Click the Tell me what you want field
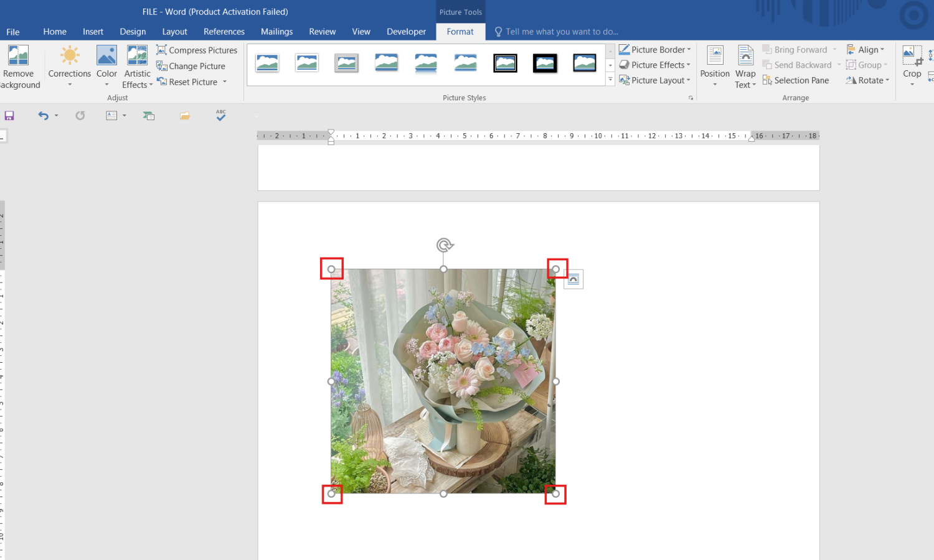This screenshot has height=560, width=934. pyautogui.click(x=560, y=32)
